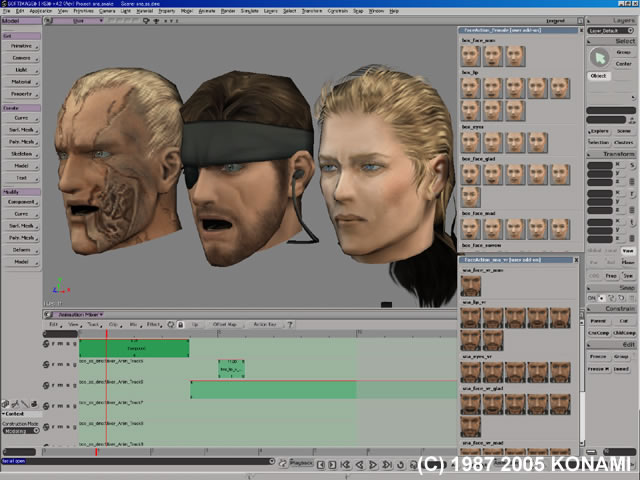
Task: Click first thumbnail under sna_lip_vr group
Action: click(x=471, y=318)
